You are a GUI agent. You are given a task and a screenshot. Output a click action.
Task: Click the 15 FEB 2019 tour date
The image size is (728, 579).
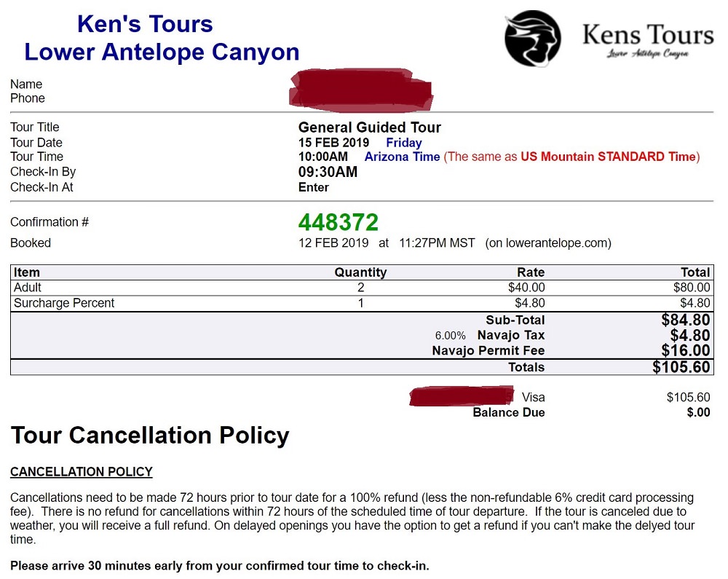click(x=333, y=143)
